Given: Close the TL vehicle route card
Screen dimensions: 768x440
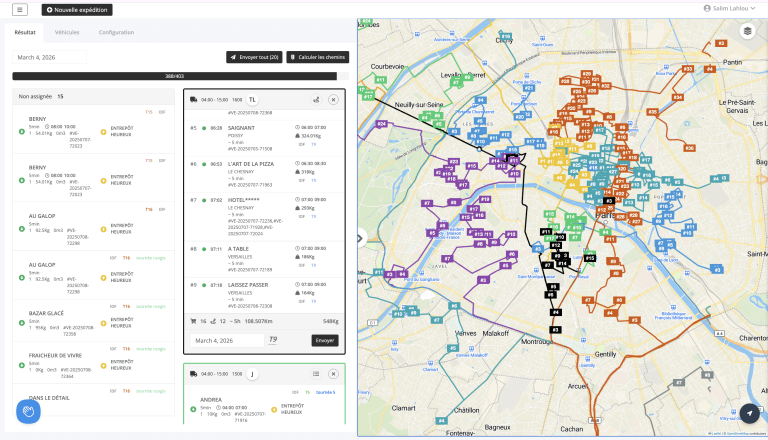Looking at the screenshot, I should pyautogui.click(x=333, y=99).
